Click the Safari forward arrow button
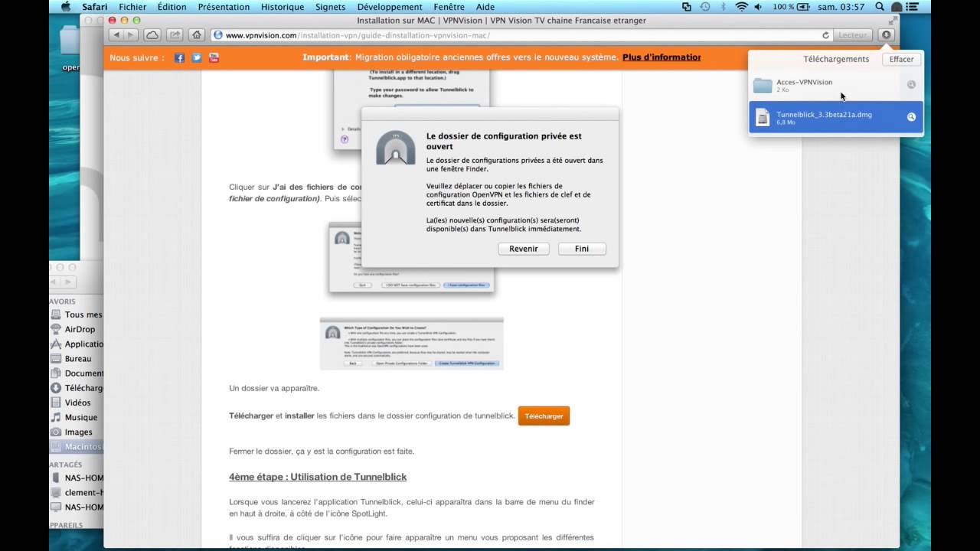The image size is (980, 551). pyautogui.click(x=131, y=35)
